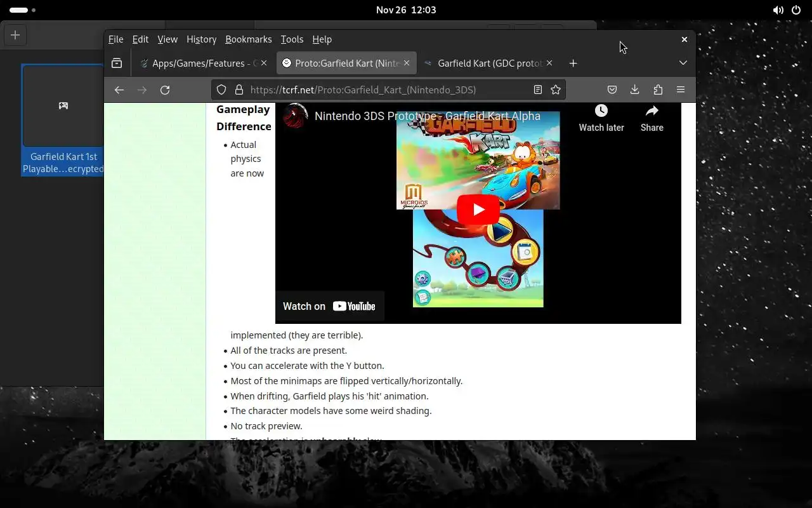
Task: Click Watch later on video
Action: (x=601, y=118)
